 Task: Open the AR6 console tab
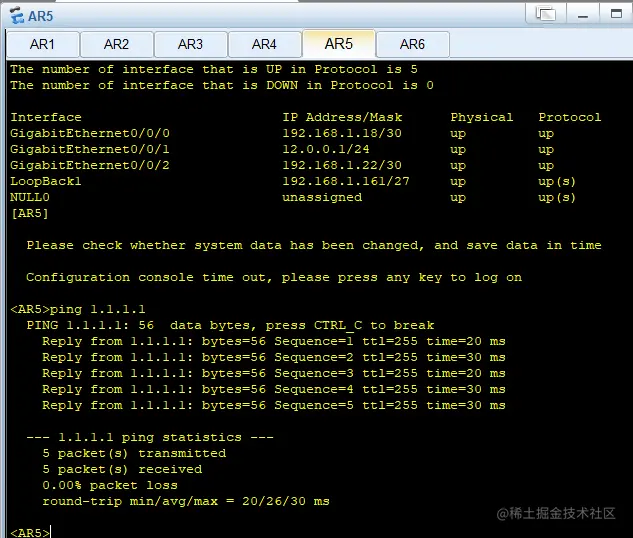412,44
